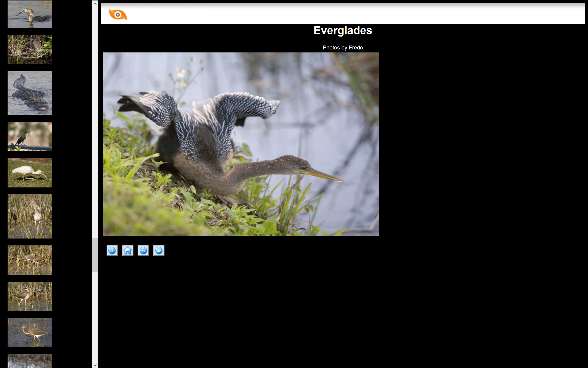Open the cormorant with fish thumbnail
The height and width of the screenshot is (368, 588).
point(30,14)
